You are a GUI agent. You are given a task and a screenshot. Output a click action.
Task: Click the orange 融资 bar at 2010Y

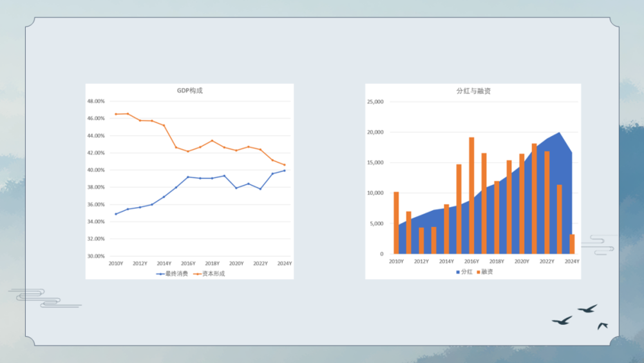tap(396, 222)
